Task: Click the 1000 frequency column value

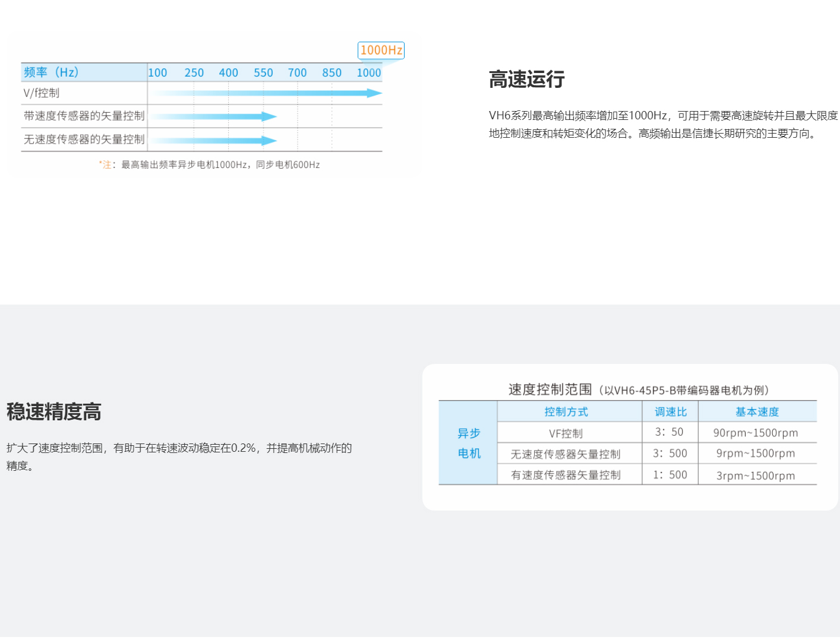Action: click(x=368, y=72)
